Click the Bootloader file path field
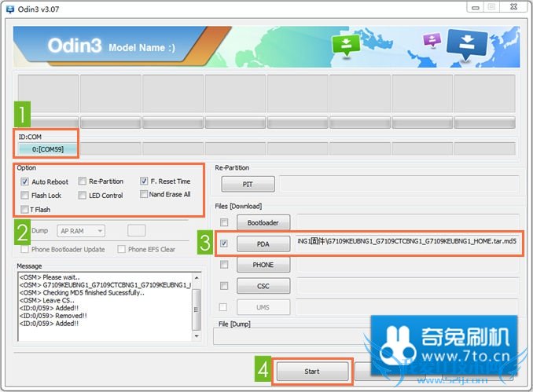Viewport: 533px width, 392px height. [408, 222]
